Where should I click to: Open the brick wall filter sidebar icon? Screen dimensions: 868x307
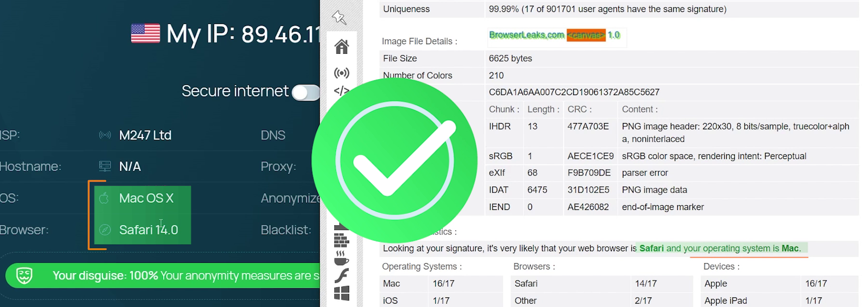341,240
